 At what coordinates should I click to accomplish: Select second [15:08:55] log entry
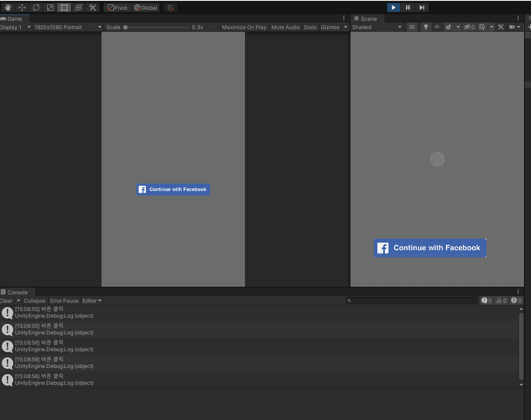[259, 330]
